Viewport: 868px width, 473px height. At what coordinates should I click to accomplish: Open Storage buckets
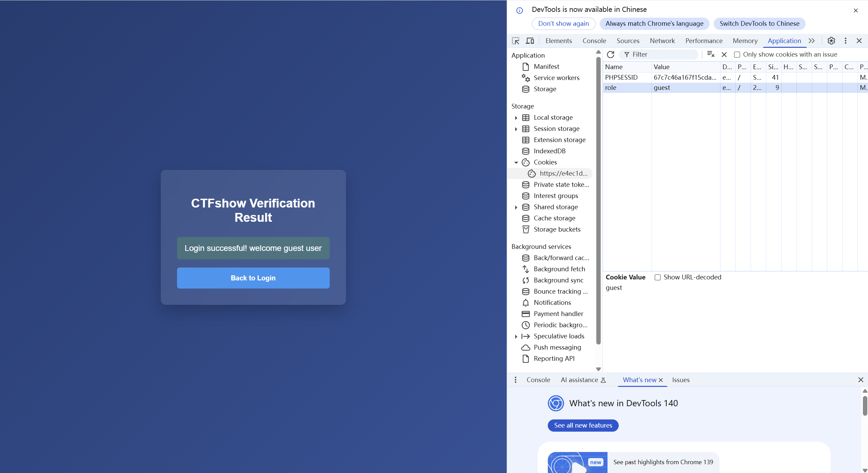tap(557, 230)
